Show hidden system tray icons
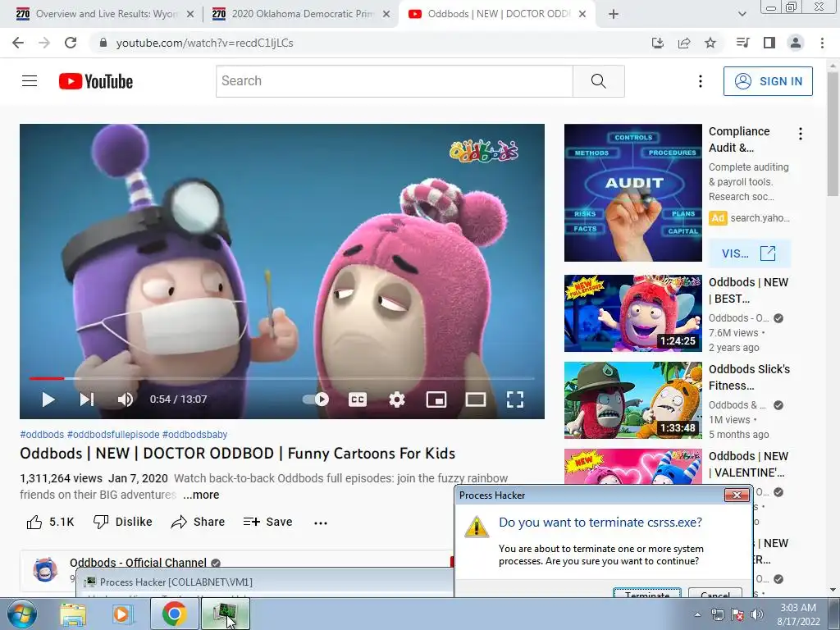The width and height of the screenshot is (840, 630). 697,614
